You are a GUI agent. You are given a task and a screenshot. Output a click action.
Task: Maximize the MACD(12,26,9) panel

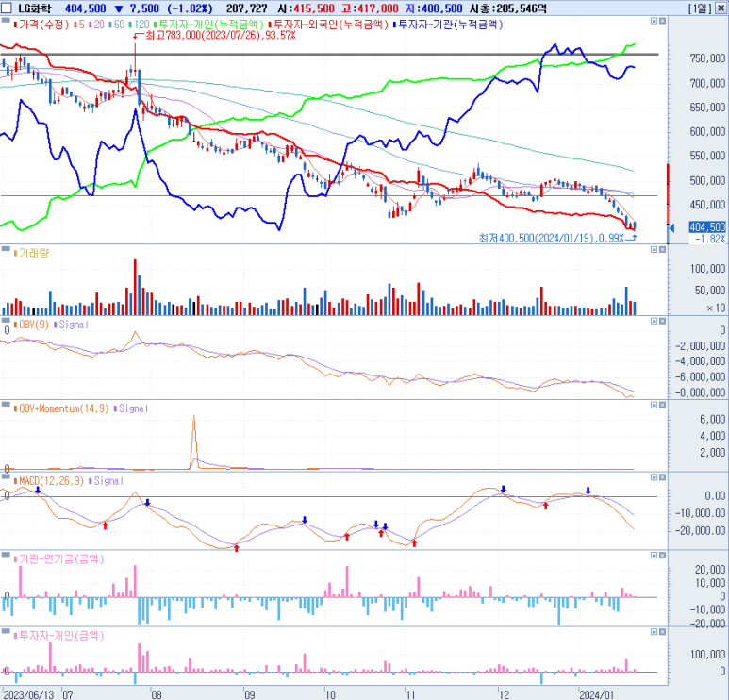[654, 477]
